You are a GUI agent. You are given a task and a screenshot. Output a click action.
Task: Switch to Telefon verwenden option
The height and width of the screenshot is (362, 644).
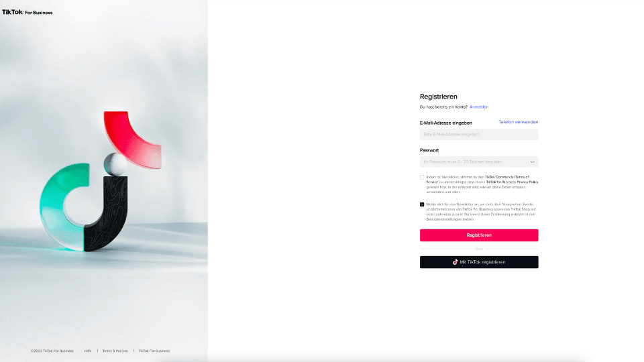[x=519, y=122]
